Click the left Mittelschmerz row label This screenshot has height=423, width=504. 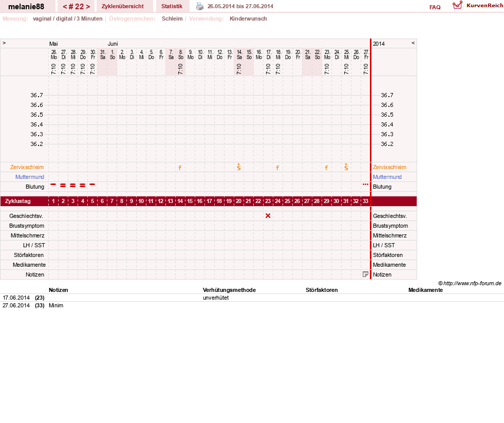pos(27,235)
